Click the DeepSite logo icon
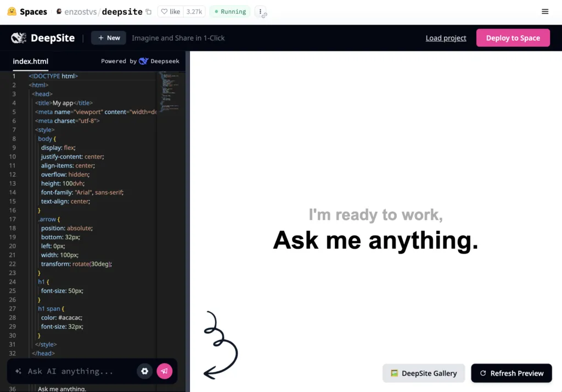Image resolution: width=562 pixels, height=392 pixels. (x=19, y=38)
